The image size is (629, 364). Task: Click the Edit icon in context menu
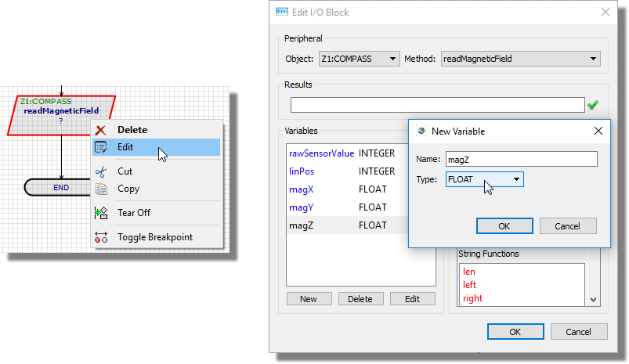tap(100, 147)
